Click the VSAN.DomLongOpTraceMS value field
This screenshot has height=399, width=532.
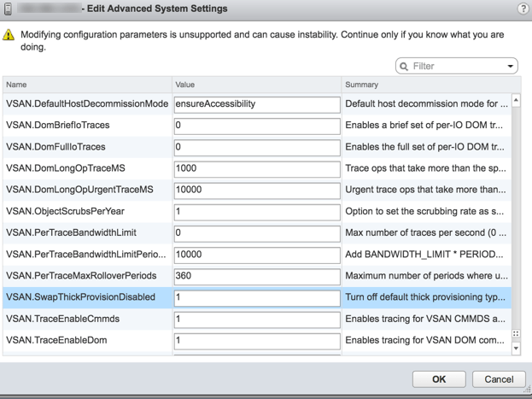point(256,168)
